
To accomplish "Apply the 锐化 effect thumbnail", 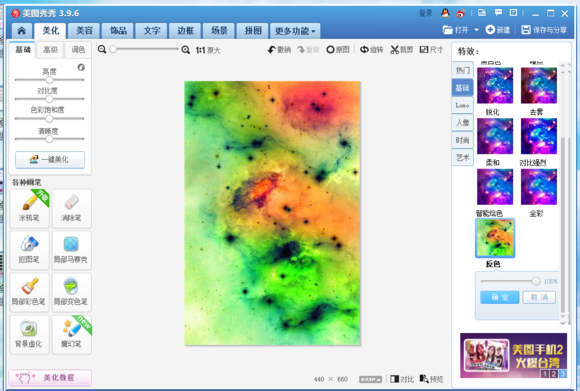I will [495, 85].
